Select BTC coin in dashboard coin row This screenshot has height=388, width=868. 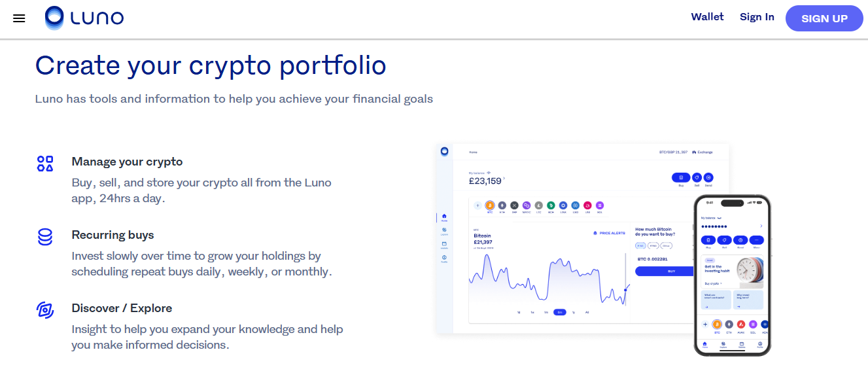(x=490, y=205)
